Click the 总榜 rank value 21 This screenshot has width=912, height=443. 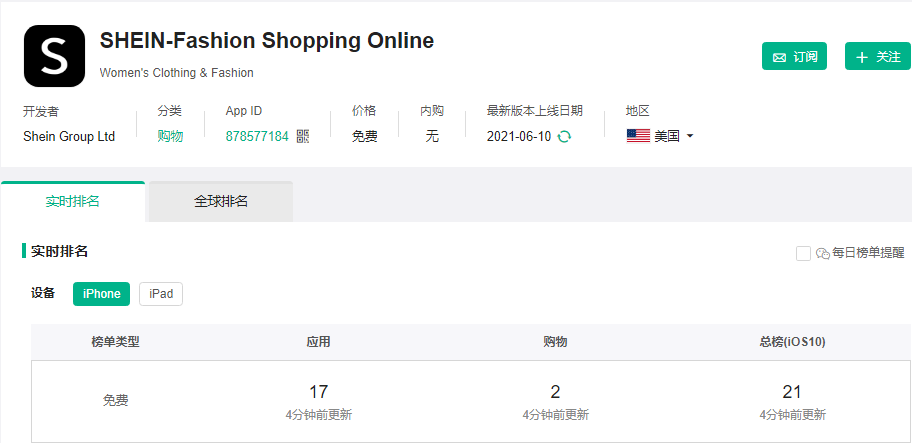tap(792, 392)
